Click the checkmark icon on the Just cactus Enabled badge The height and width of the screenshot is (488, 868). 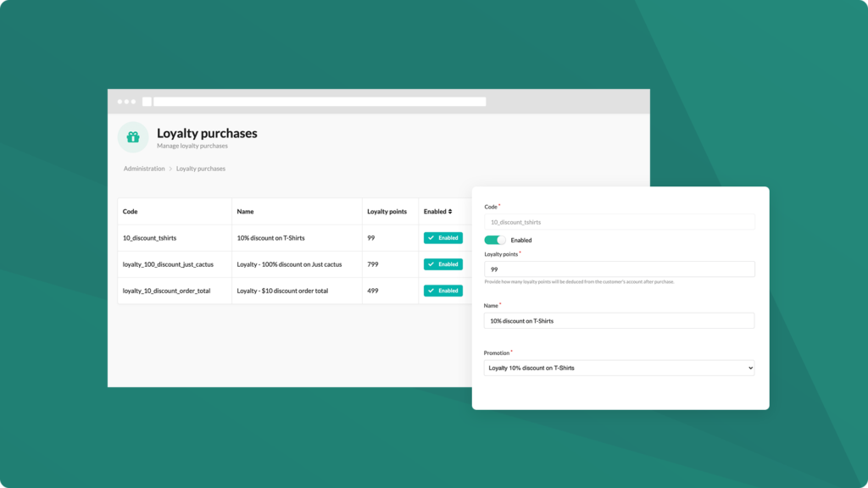coord(432,264)
